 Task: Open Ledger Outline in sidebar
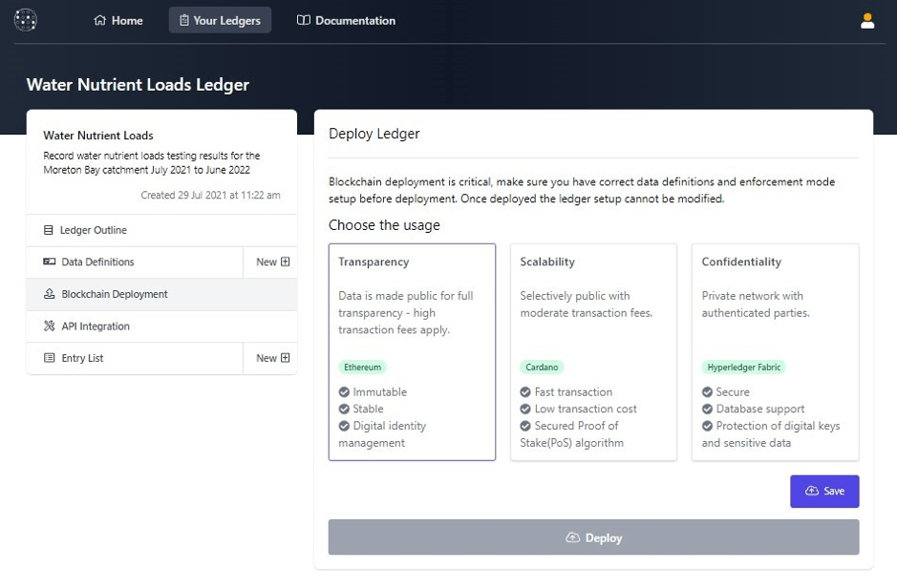161,230
